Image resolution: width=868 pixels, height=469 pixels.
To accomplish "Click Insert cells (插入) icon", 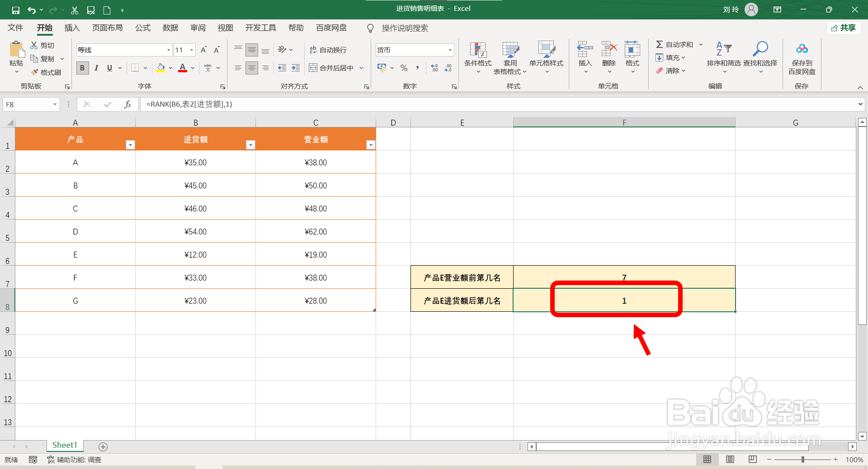I will click(x=585, y=49).
